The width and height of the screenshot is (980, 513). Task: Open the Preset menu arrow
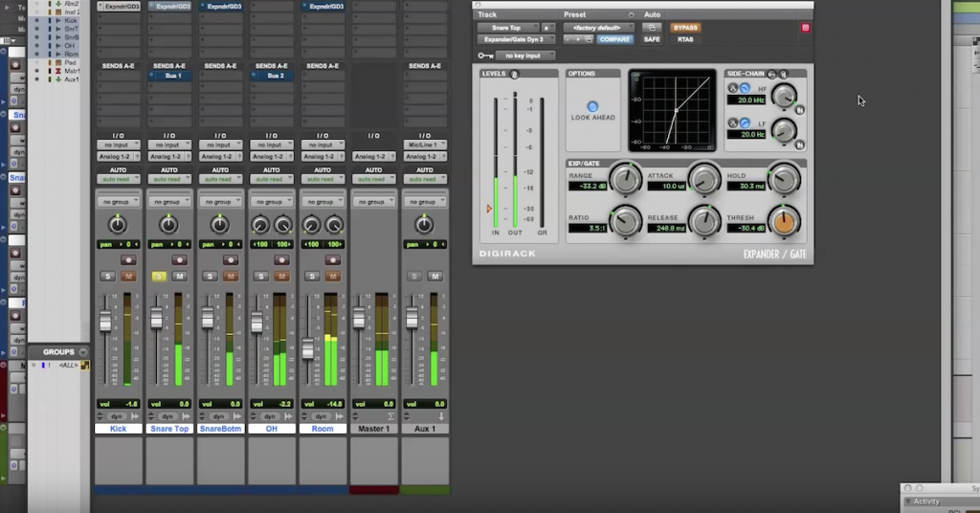631,14
